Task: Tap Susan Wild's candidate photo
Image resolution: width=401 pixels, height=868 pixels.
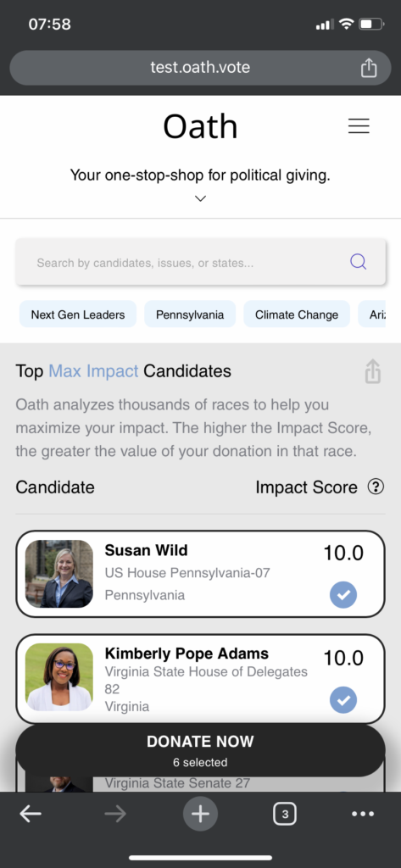Action: coord(59,574)
